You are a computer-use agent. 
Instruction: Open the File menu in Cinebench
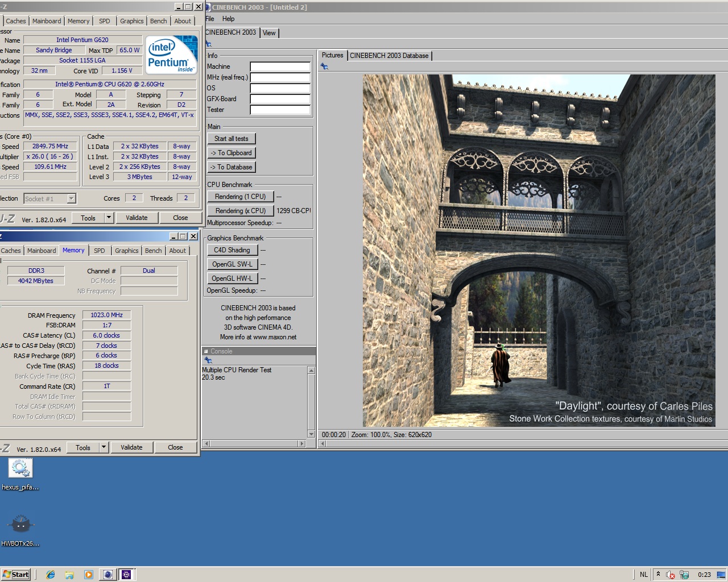click(210, 19)
